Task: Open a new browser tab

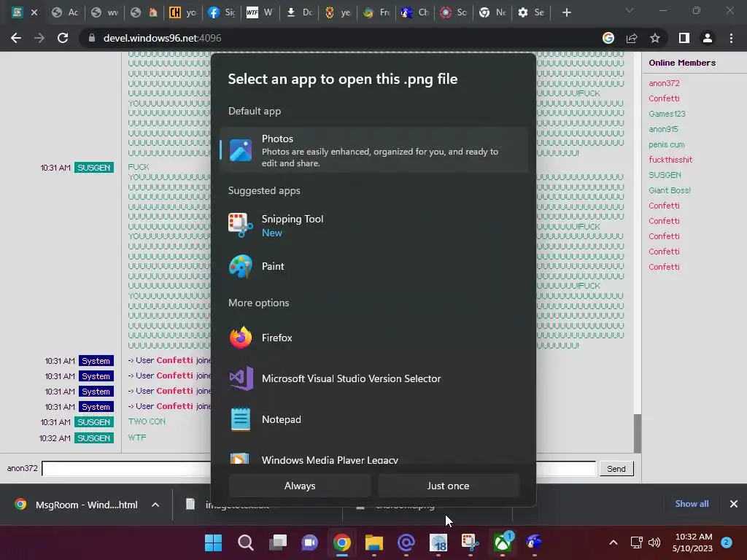Action: pyautogui.click(x=566, y=12)
